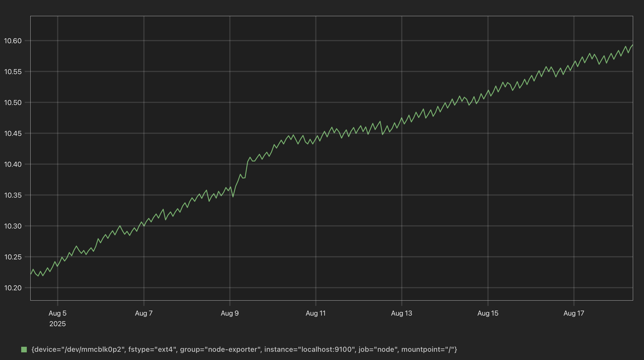Click the 10.40 y-axis tick label

pyautogui.click(x=13, y=164)
